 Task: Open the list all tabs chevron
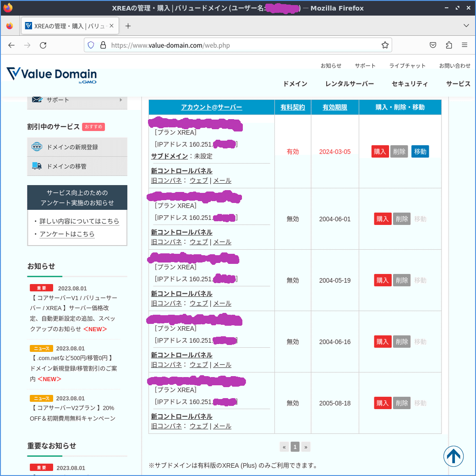[x=466, y=26]
